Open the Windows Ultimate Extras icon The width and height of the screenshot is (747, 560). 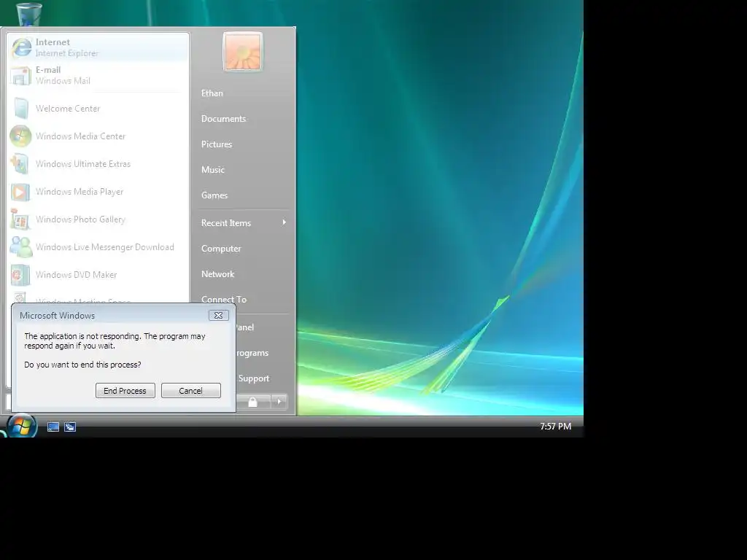coord(20,164)
